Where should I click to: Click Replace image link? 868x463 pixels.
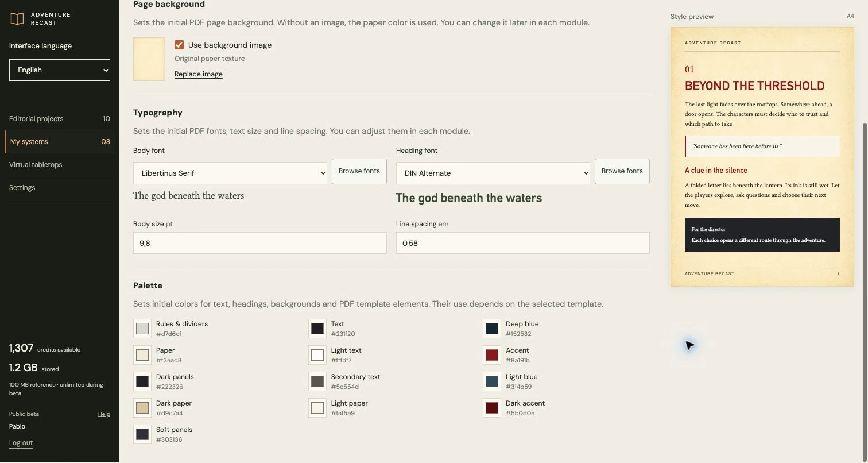pos(199,74)
